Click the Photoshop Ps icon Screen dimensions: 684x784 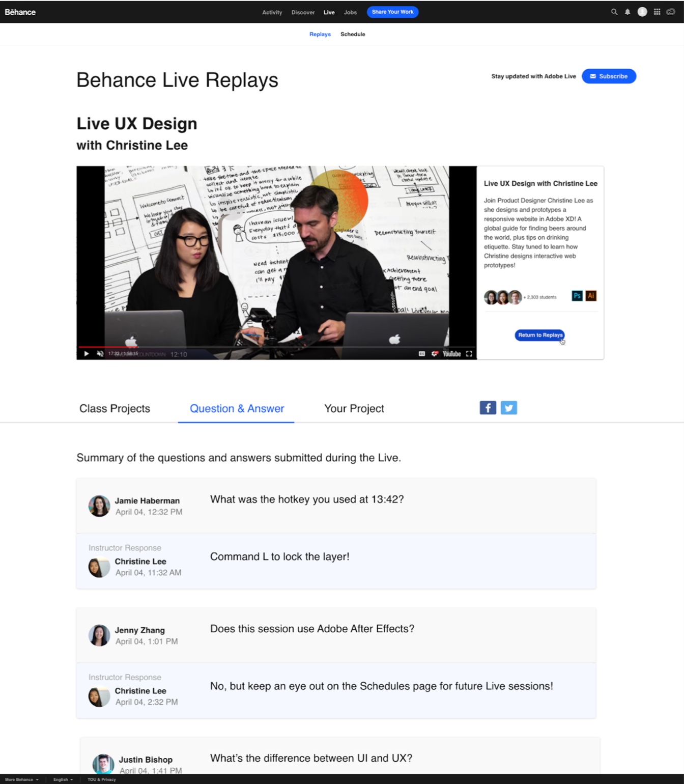[577, 296]
